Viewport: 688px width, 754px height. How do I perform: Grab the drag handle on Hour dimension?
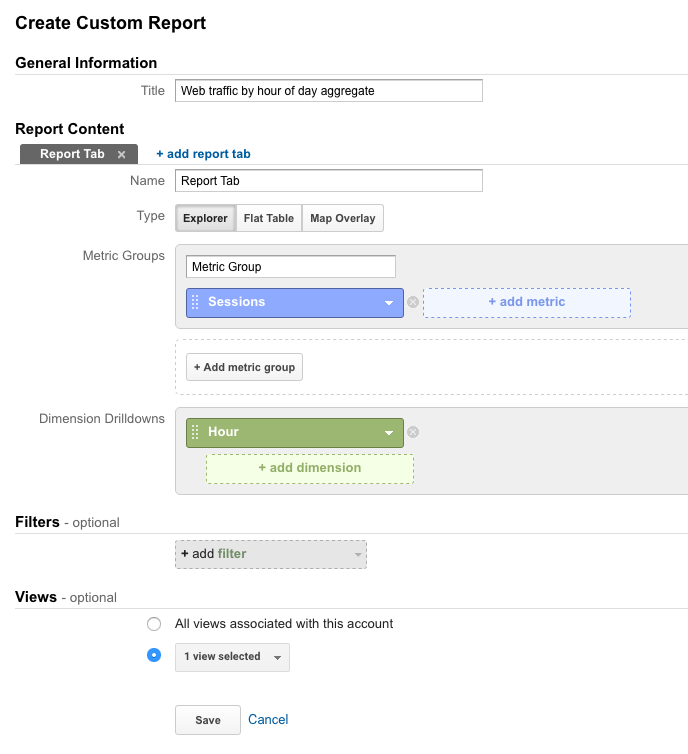(195, 432)
